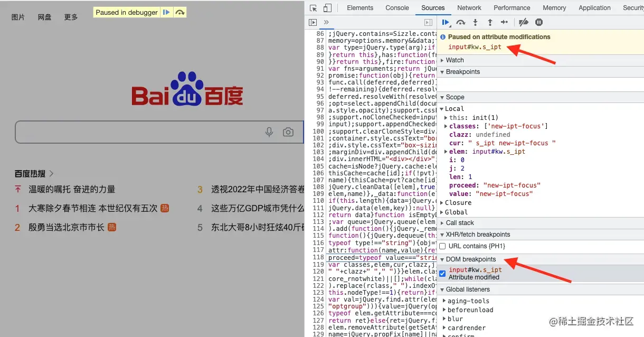Open hot search 大寒除夕春节相连 本世纪仅有五次
644x337 pixels.
coord(93,208)
